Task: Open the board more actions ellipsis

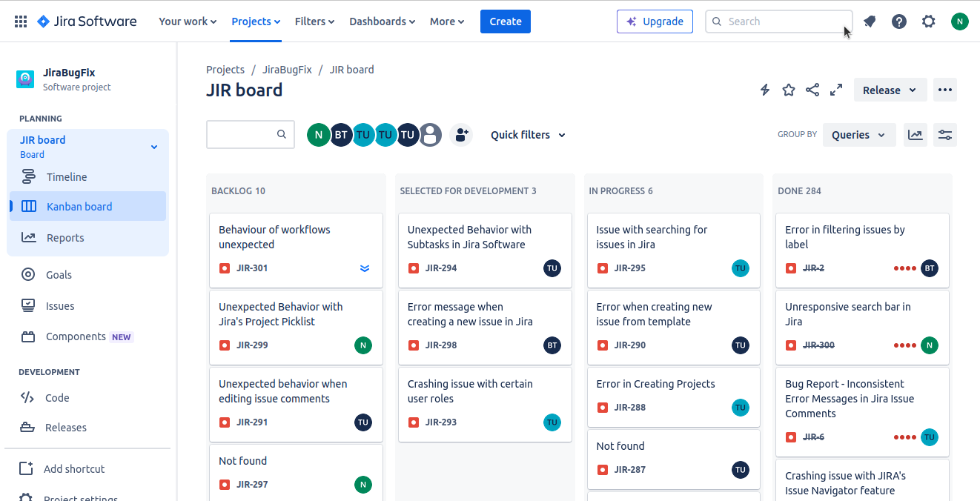Action: [944, 90]
